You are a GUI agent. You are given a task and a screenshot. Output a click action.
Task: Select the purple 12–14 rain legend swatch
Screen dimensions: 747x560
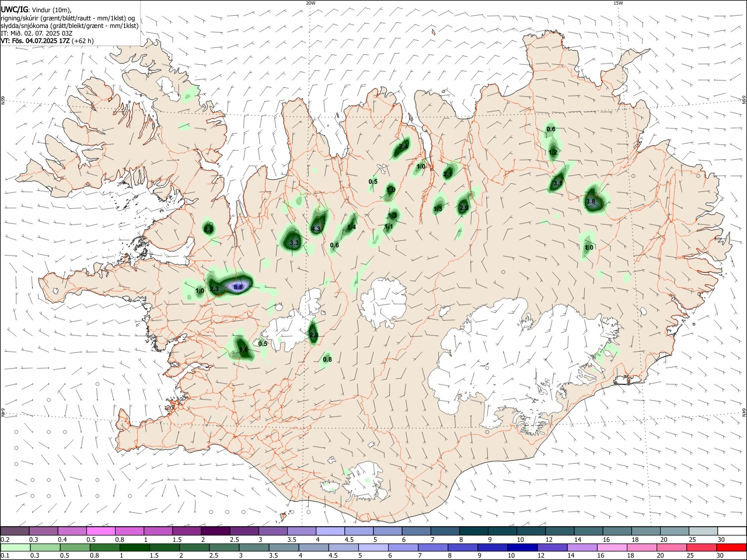(x=551, y=547)
